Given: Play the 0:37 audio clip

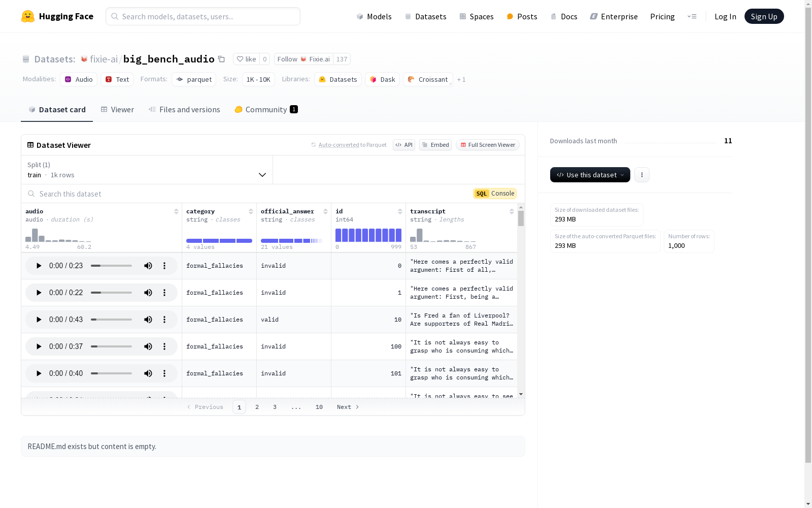Looking at the screenshot, I should coord(39,346).
